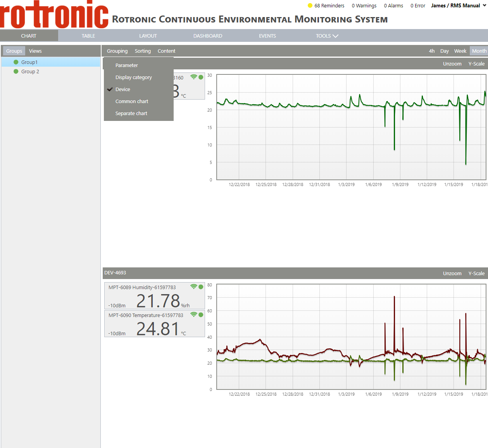Click the yellow reminders status dot
The width and height of the screenshot is (488, 448).
click(310, 5)
